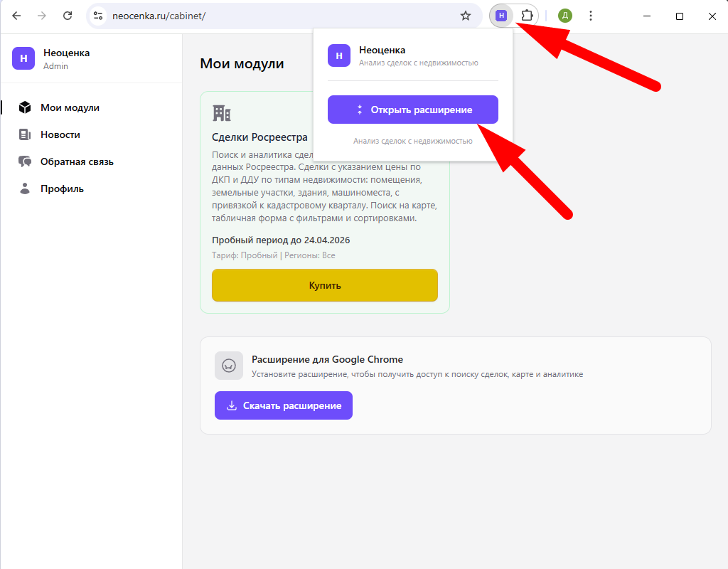Click the Неоценка logo in the sidebar
This screenshot has width=728, height=569.
pyautogui.click(x=23, y=58)
